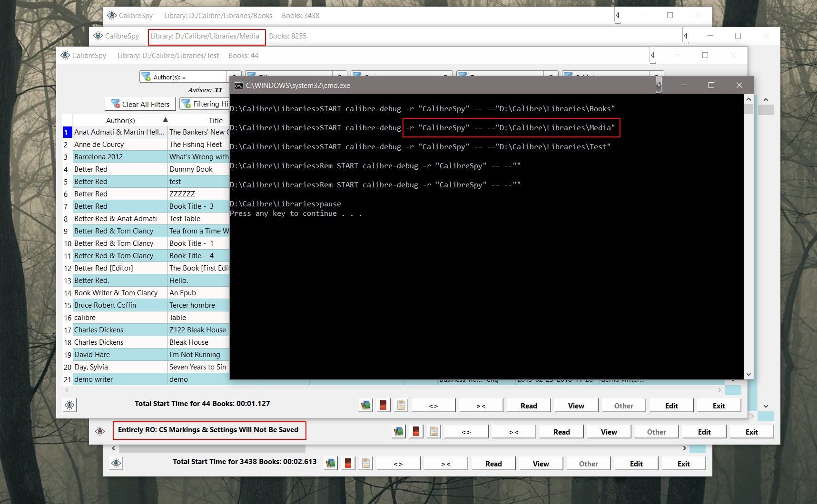Select the title cell 'An Epub'
The height and width of the screenshot is (504, 817).
point(199,293)
